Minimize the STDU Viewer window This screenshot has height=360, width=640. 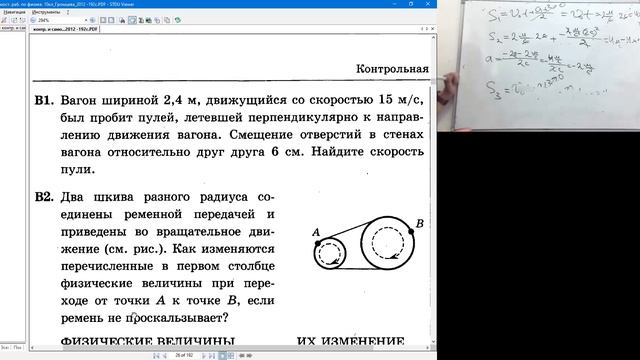[394, 4]
